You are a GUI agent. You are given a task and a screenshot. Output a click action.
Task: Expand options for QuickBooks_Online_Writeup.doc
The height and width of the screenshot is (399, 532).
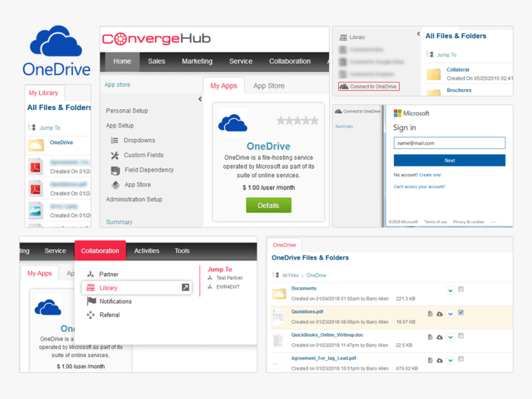pos(450,337)
